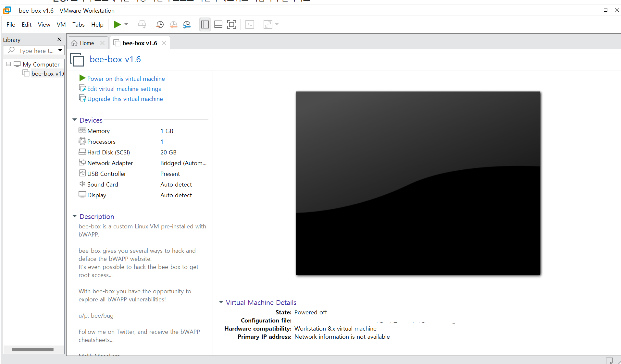Open the File menu
Screen dimensions: 621x364
(11, 25)
